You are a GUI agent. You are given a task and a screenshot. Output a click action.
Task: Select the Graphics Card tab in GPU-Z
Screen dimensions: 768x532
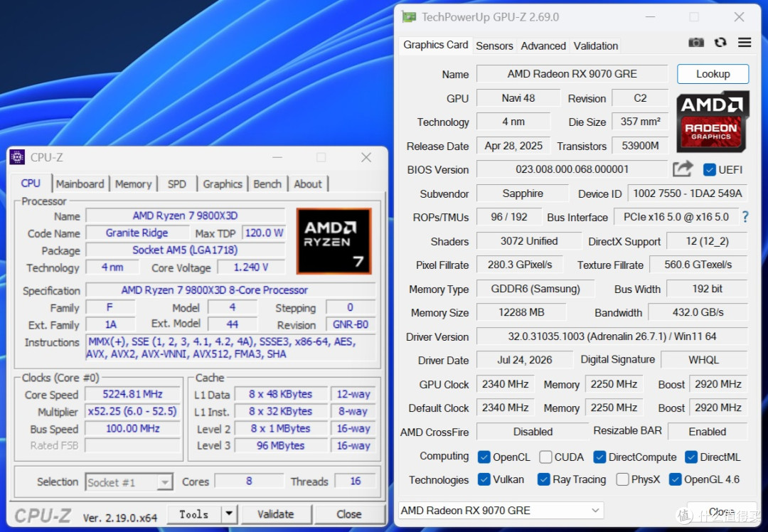[x=435, y=45]
